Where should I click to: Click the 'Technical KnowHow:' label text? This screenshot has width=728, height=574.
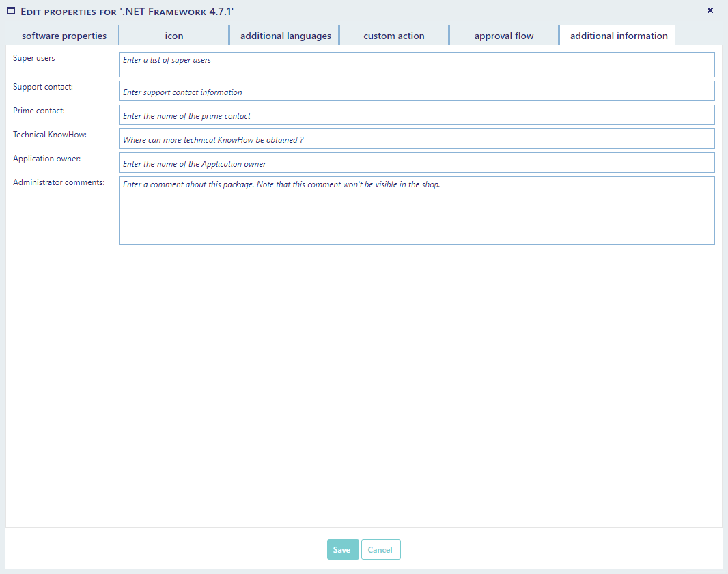[x=50, y=135]
